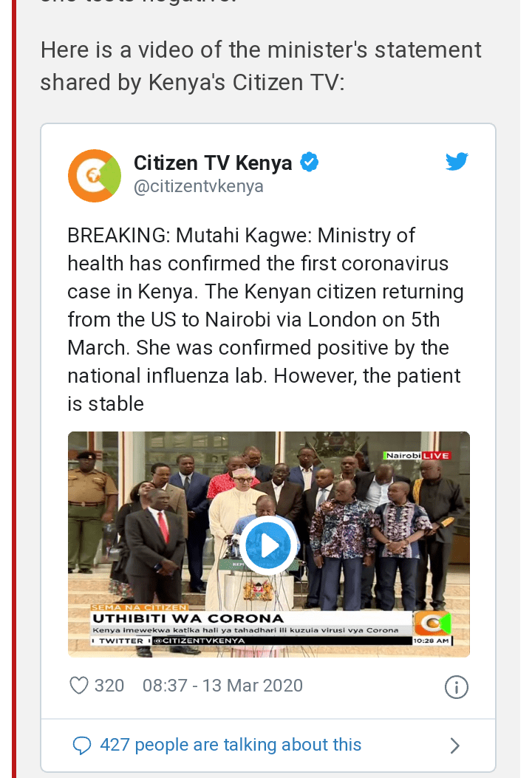
Task: Click the coat of arms on podium
Action: (x=258, y=590)
